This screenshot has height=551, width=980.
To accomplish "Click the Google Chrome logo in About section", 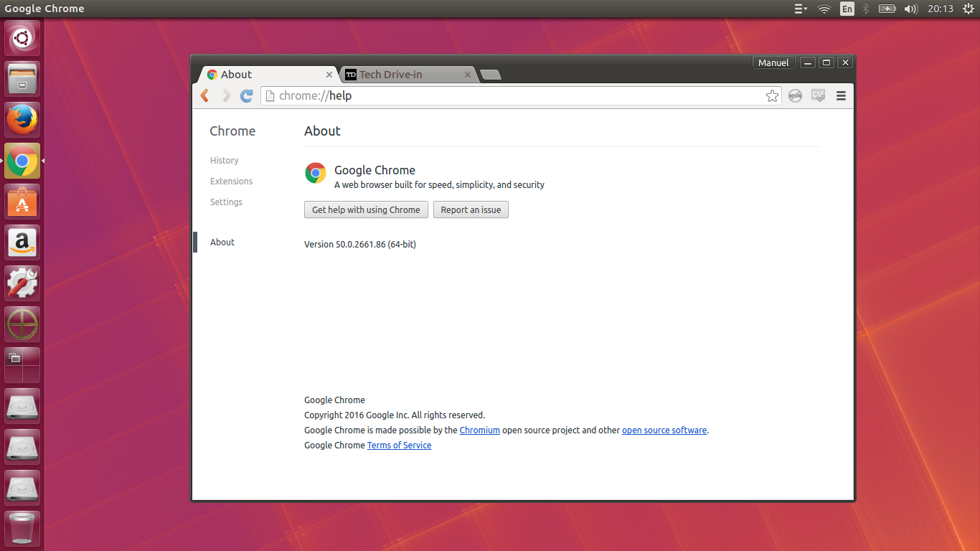I will point(315,172).
